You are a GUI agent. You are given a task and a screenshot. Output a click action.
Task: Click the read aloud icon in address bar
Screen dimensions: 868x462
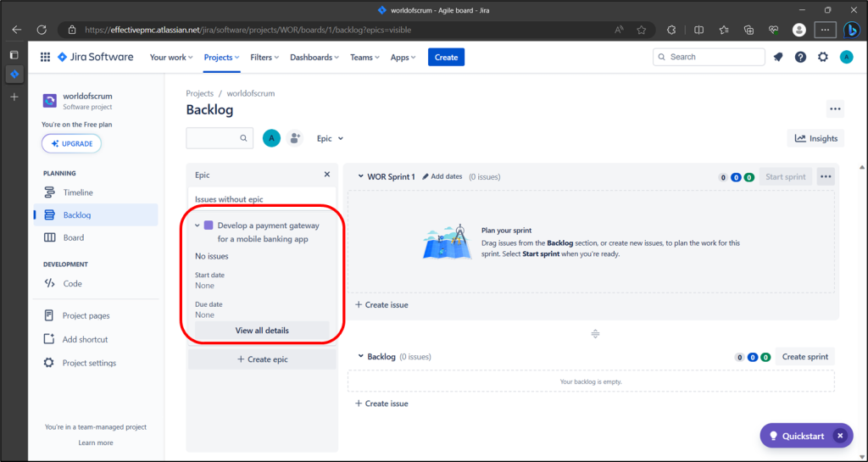pyautogui.click(x=619, y=30)
